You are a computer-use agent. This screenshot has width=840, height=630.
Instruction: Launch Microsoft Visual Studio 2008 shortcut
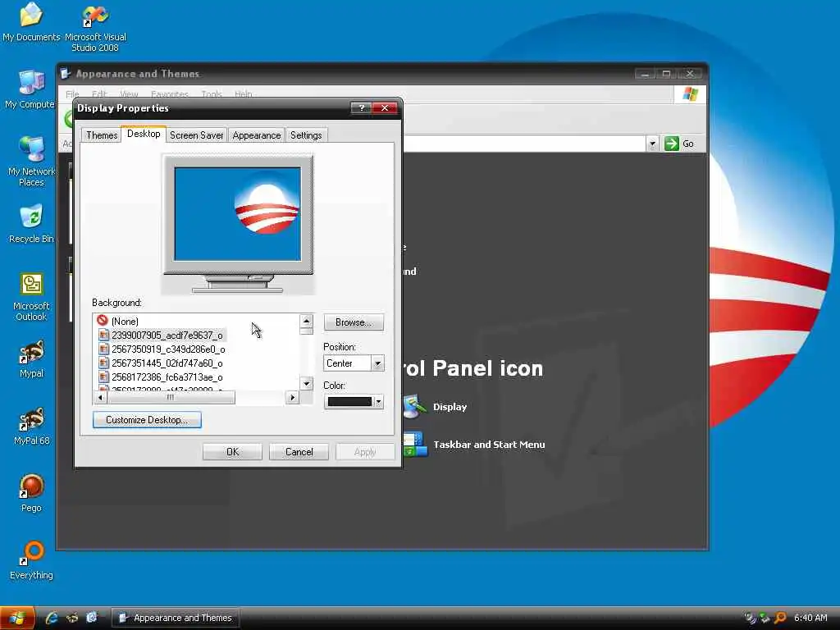tap(95, 28)
